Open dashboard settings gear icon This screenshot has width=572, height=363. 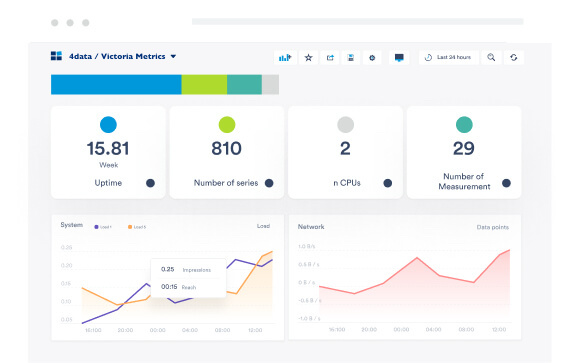[x=372, y=58]
